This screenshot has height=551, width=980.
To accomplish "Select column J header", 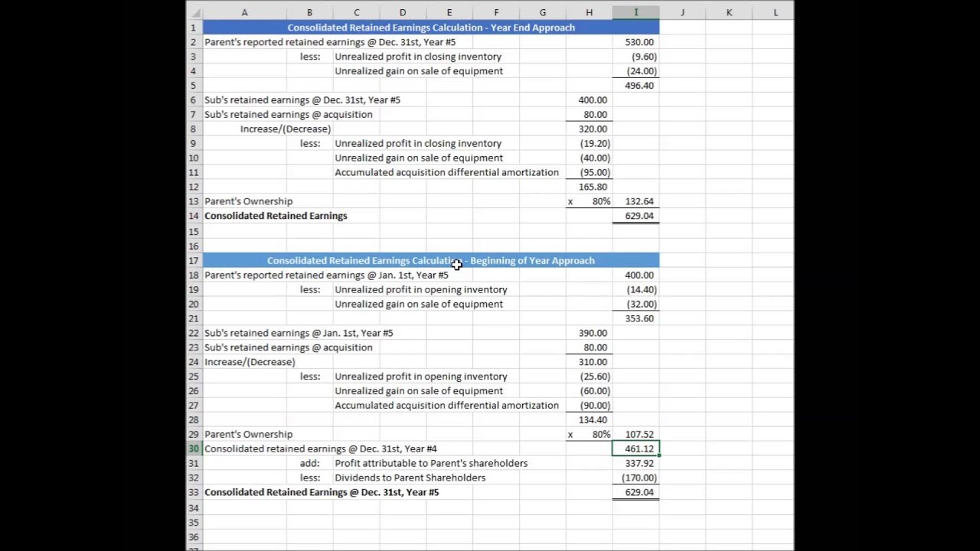I will (x=682, y=12).
